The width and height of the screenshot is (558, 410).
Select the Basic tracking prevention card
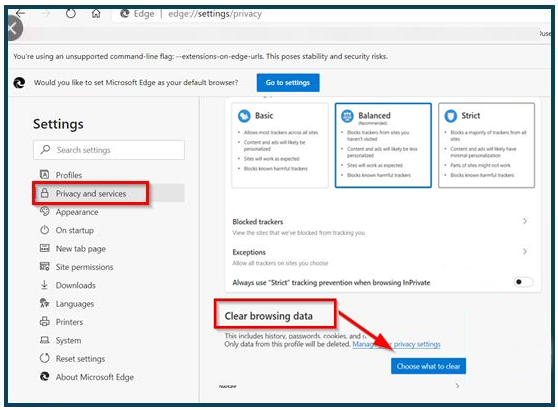click(280, 145)
